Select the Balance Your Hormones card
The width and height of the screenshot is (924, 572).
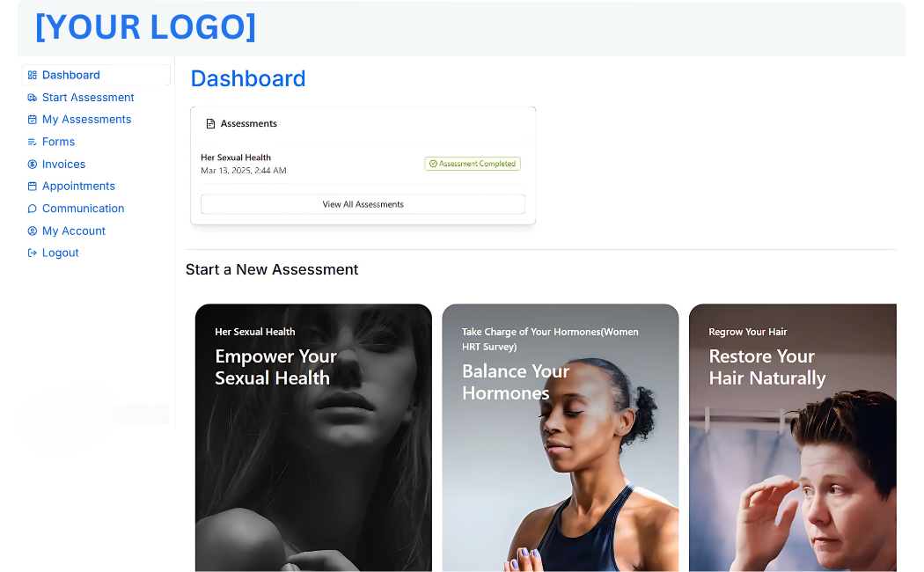pos(561,437)
